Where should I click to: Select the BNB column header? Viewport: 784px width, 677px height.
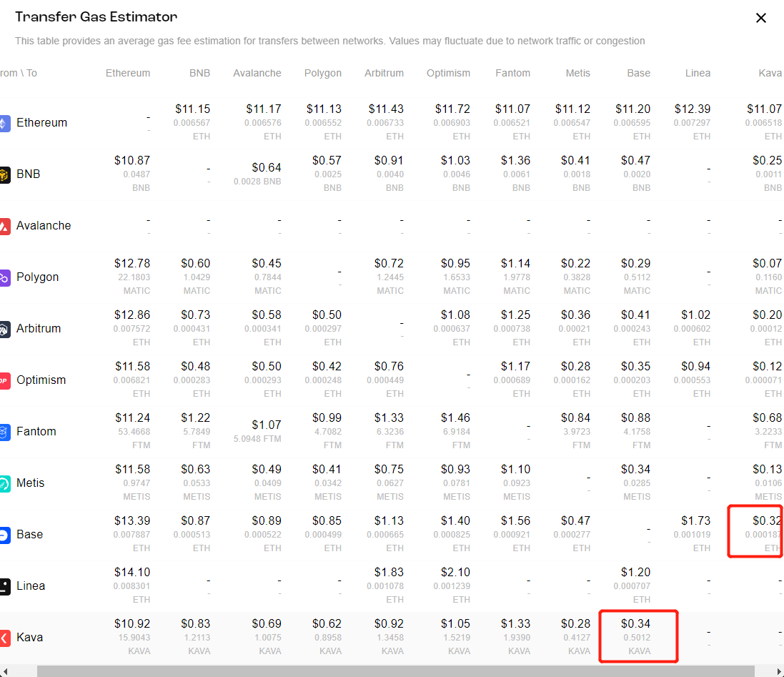tap(199, 73)
